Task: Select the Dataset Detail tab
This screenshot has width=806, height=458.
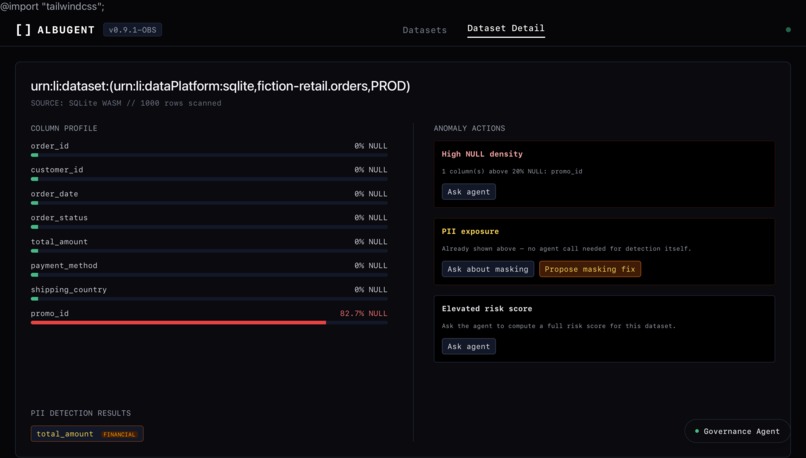Action: coord(505,29)
